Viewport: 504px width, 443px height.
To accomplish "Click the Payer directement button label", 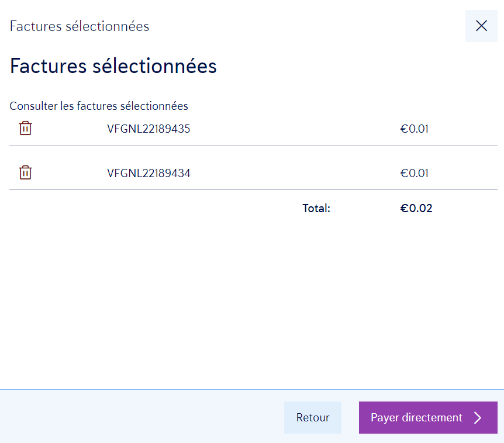I will click(x=416, y=417).
